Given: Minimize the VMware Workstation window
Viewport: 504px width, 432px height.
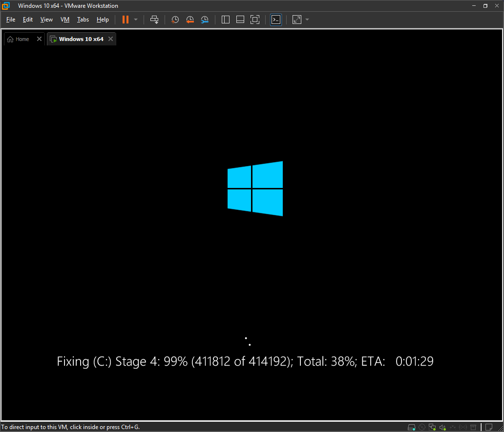Looking at the screenshot, I should tap(474, 6).
